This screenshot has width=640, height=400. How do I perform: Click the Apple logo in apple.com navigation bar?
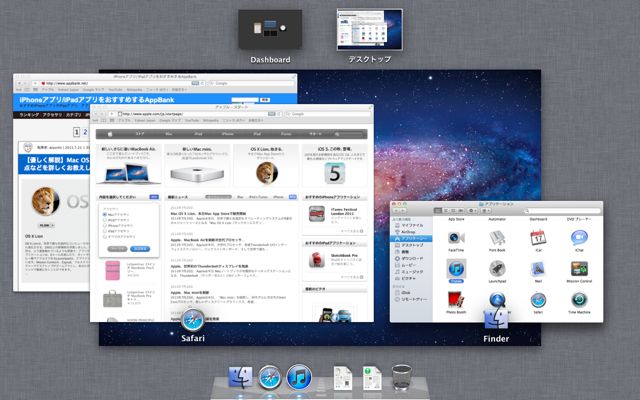click(110, 134)
